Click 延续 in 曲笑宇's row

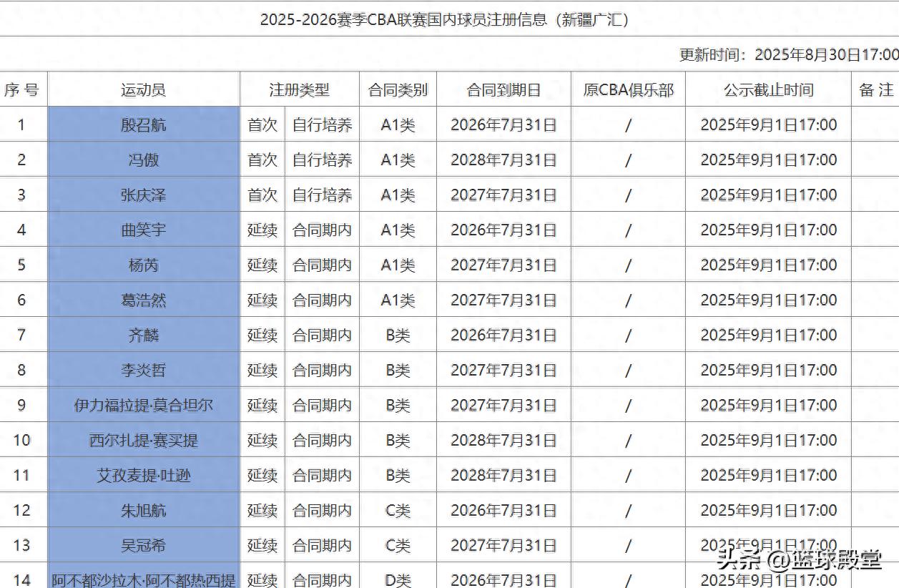pos(262,230)
